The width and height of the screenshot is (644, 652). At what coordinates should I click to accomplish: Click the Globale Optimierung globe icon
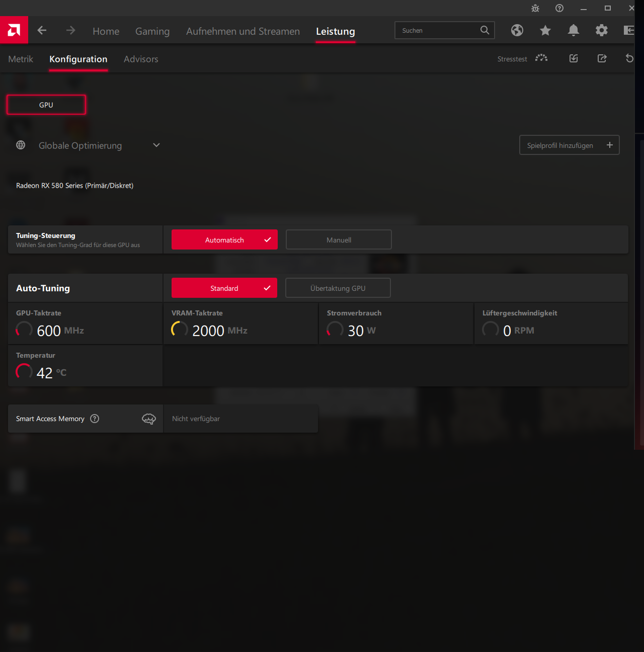pyautogui.click(x=21, y=145)
